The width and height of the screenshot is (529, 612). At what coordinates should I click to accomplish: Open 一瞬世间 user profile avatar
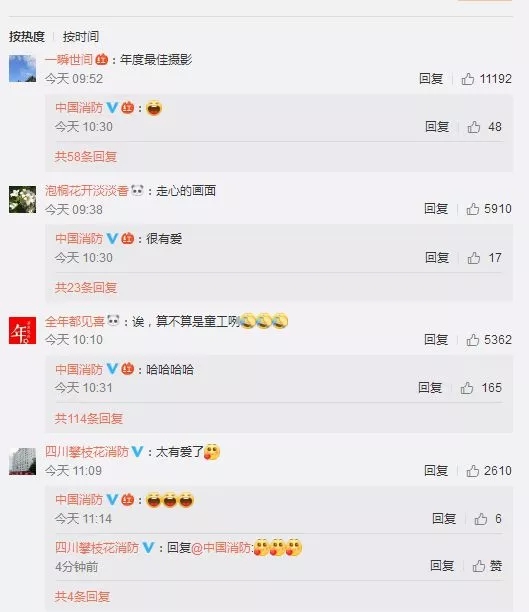click(x=22, y=68)
